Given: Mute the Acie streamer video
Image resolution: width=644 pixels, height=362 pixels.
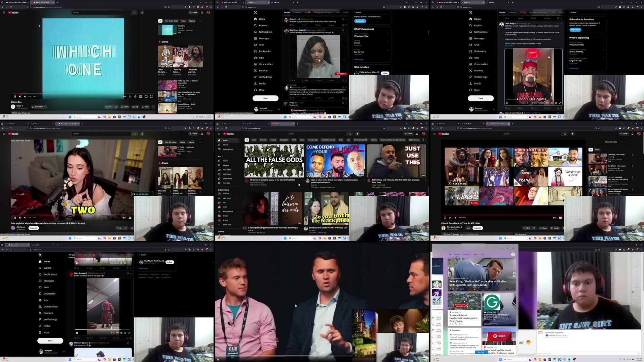Looking at the screenshot, I should [x=25, y=218].
